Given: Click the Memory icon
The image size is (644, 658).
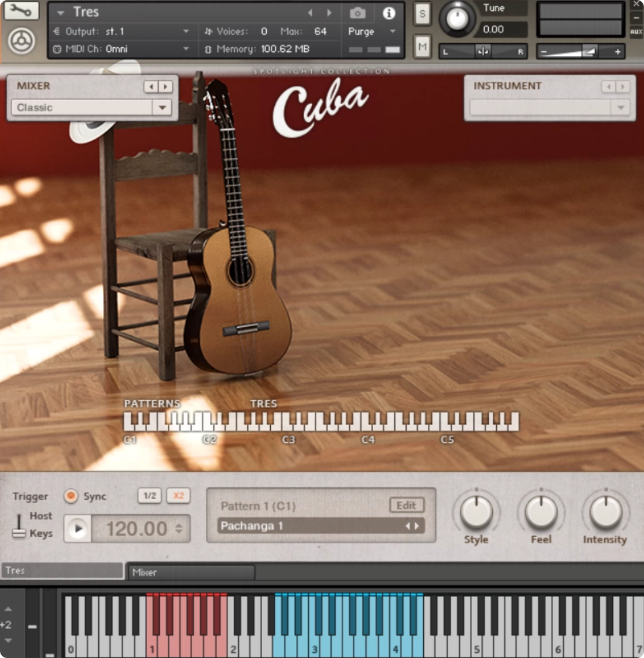Looking at the screenshot, I should click(208, 49).
